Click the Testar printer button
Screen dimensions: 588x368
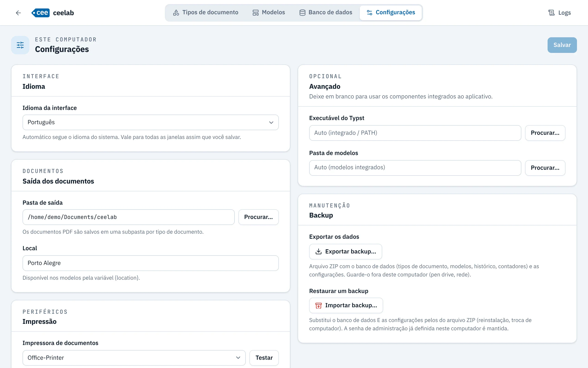coord(264,358)
